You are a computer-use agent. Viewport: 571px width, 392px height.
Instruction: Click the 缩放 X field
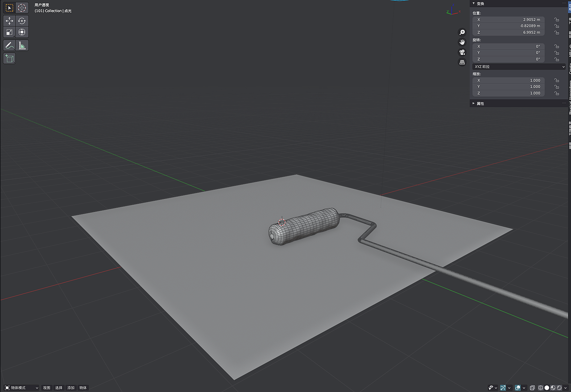click(x=509, y=80)
